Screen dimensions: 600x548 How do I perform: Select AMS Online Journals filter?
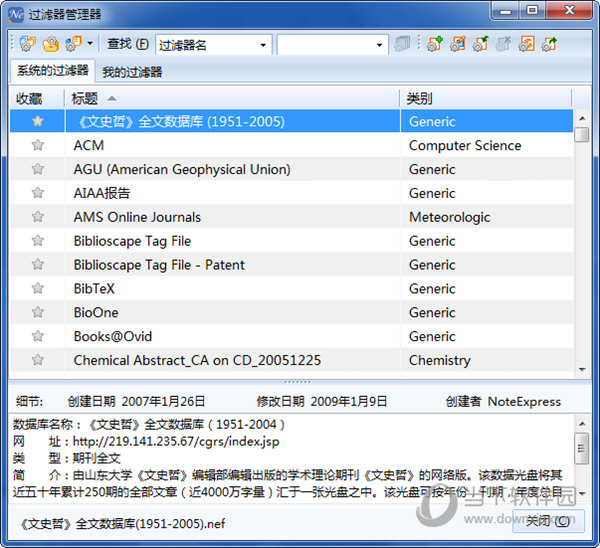coord(292,217)
